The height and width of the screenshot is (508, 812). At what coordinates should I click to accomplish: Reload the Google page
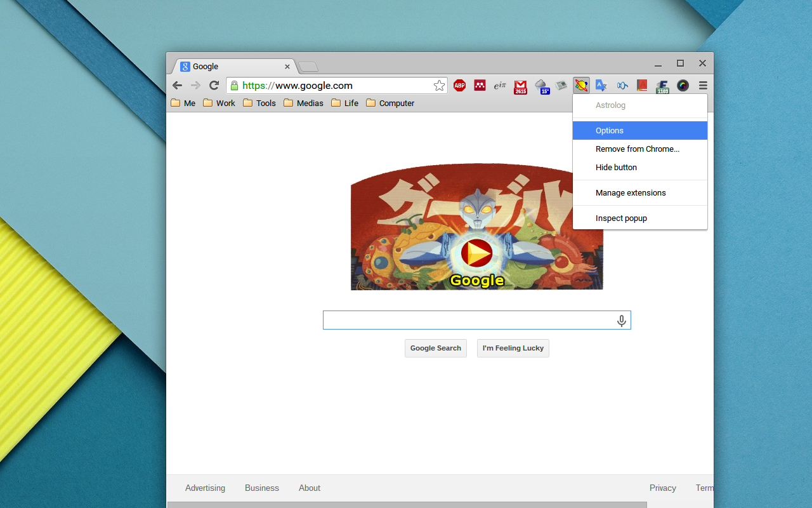click(214, 85)
